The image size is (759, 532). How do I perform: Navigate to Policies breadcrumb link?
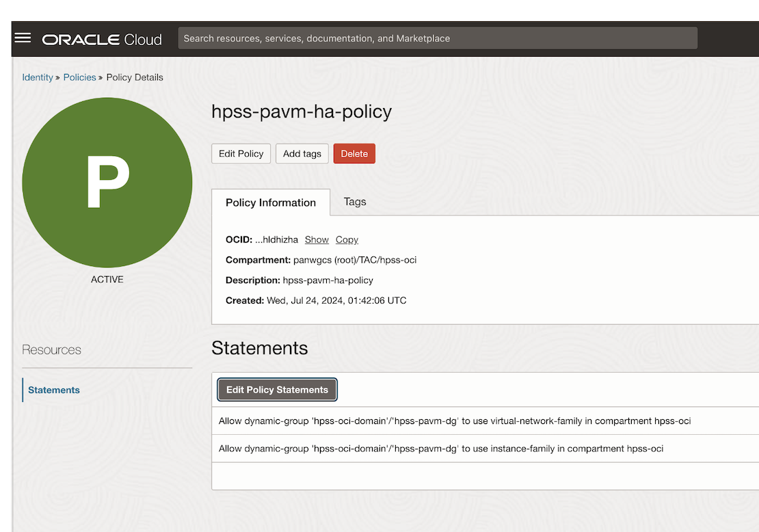coord(79,77)
